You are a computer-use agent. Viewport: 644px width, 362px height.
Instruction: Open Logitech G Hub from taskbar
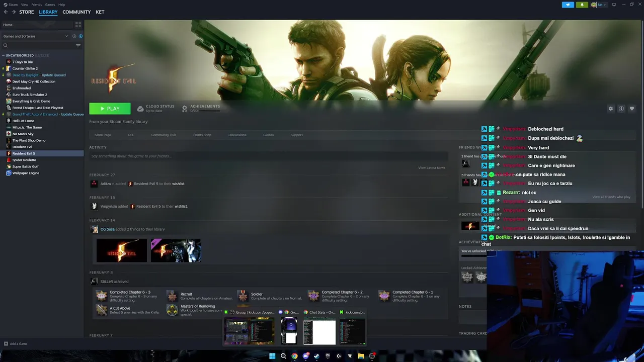339,356
